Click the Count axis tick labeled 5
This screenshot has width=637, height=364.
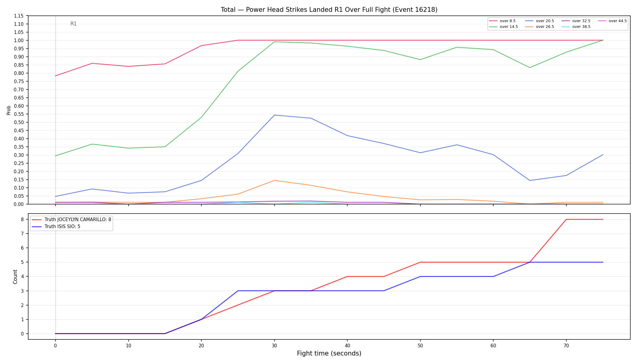coord(22,262)
